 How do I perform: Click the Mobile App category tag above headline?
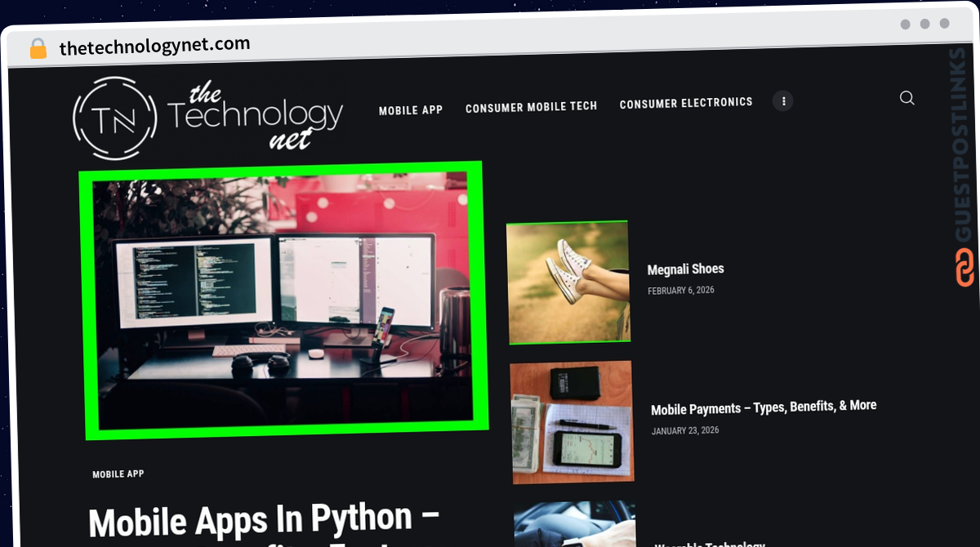tap(118, 474)
